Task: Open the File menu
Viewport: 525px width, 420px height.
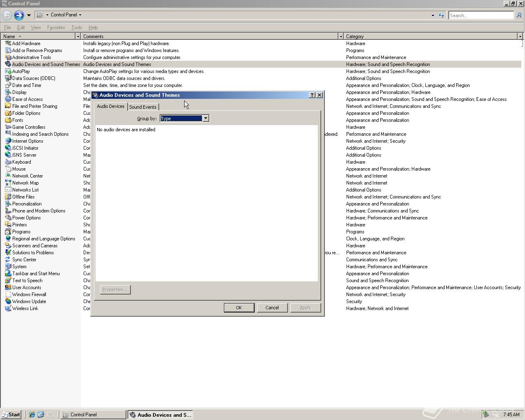Action: [x=7, y=27]
